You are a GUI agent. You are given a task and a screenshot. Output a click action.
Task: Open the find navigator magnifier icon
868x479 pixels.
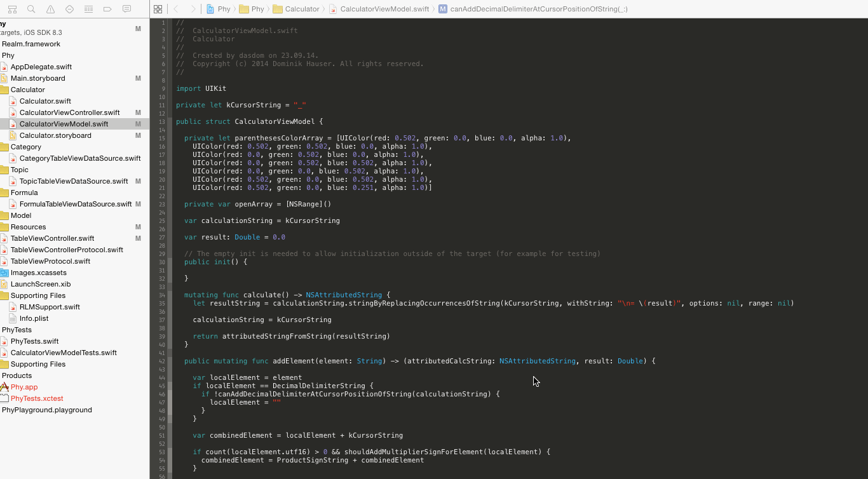point(31,9)
